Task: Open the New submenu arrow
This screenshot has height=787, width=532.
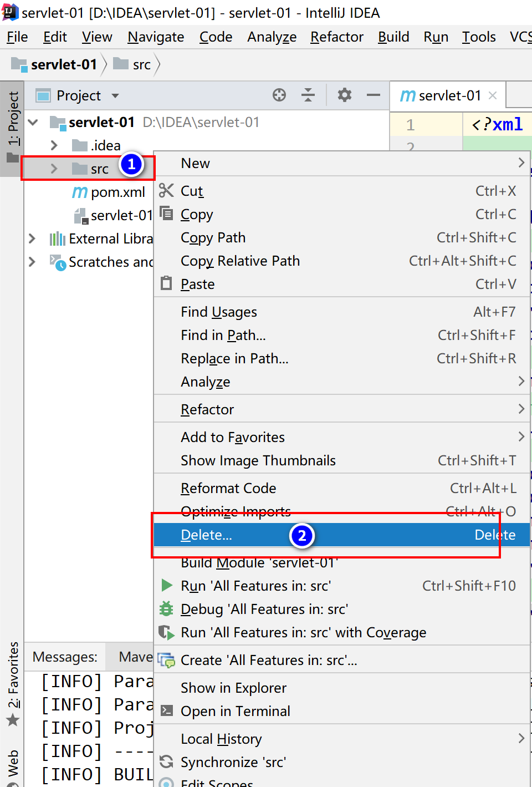Action: pyautogui.click(x=521, y=163)
